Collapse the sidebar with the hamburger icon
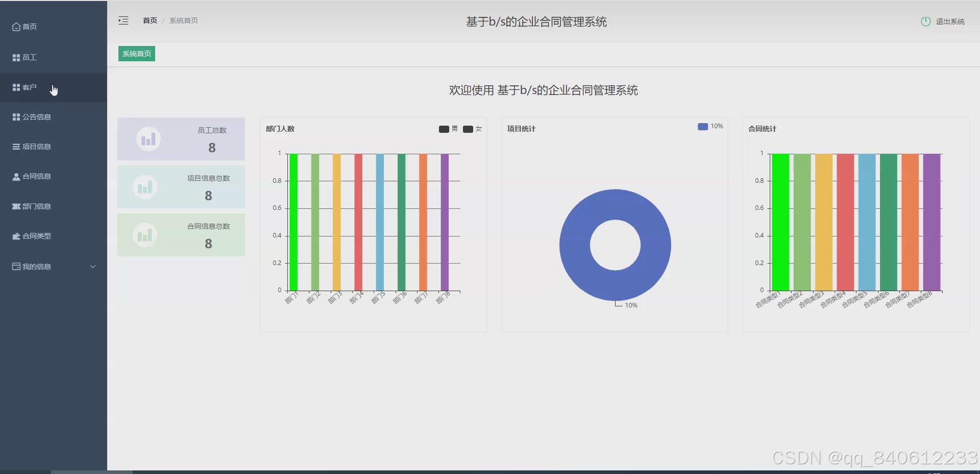Screen dimensions: 980x474 point(123,20)
